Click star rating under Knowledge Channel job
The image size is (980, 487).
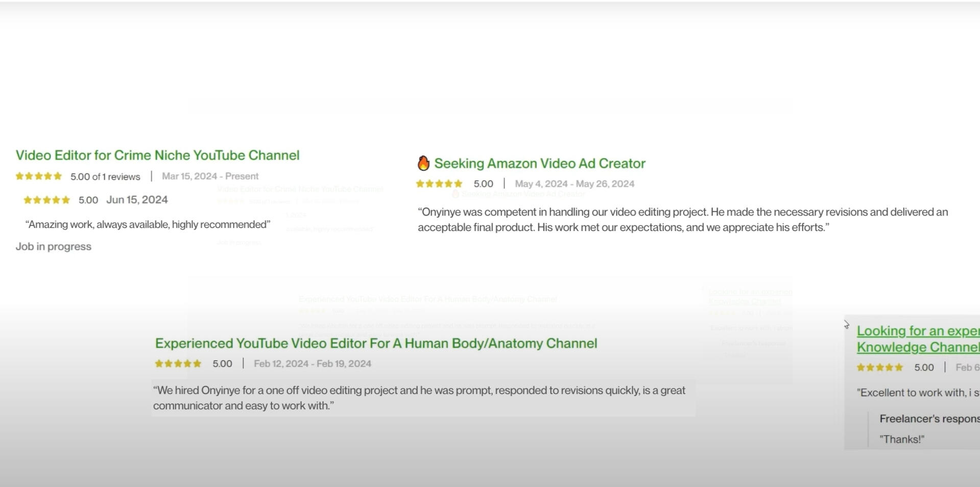point(880,367)
